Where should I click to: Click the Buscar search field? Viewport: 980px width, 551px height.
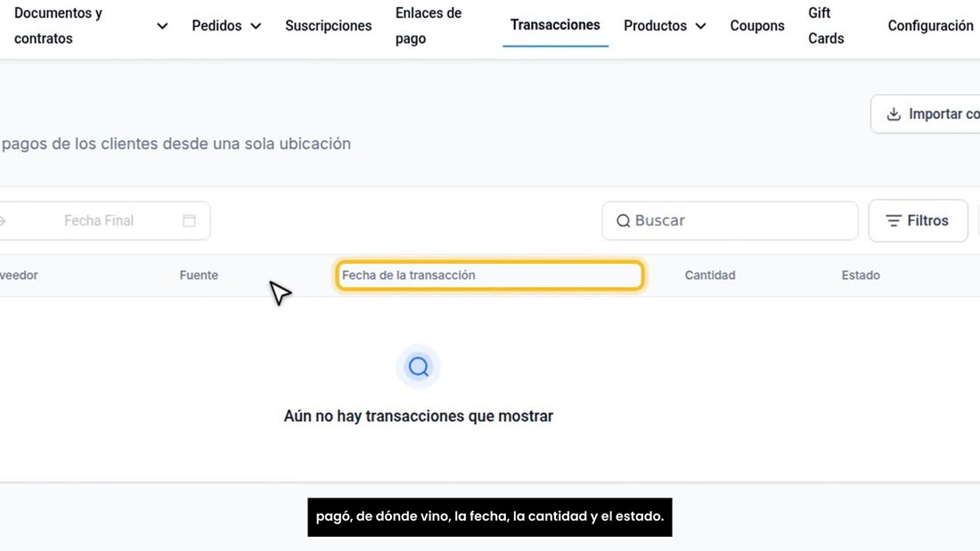(x=730, y=221)
